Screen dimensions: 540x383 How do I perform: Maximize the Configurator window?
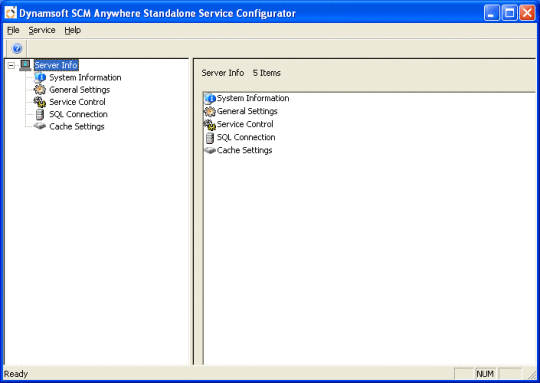coord(509,13)
